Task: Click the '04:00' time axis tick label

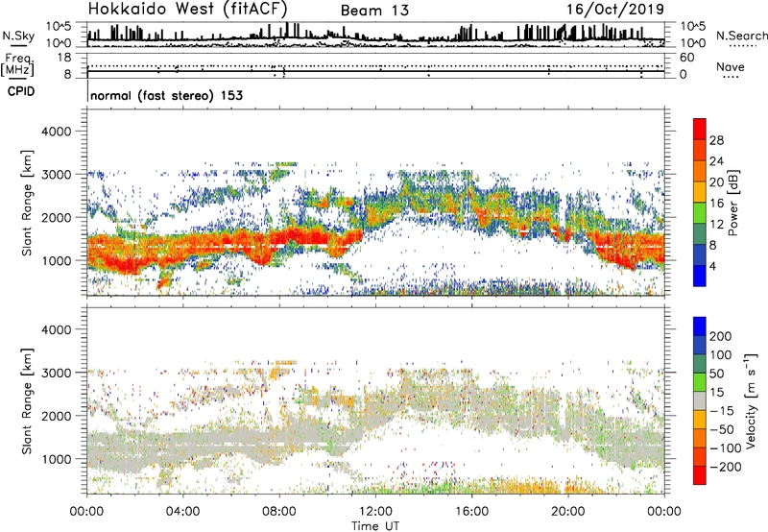Action: pyautogui.click(x=182, y=512)
